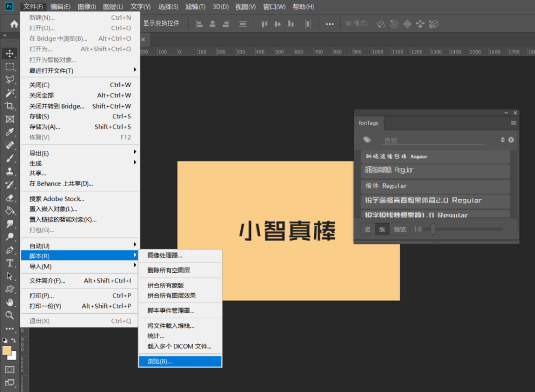Click the align left edges icon
The width and height of the screenshot is (535, 392).
click(x=199, y=24)
